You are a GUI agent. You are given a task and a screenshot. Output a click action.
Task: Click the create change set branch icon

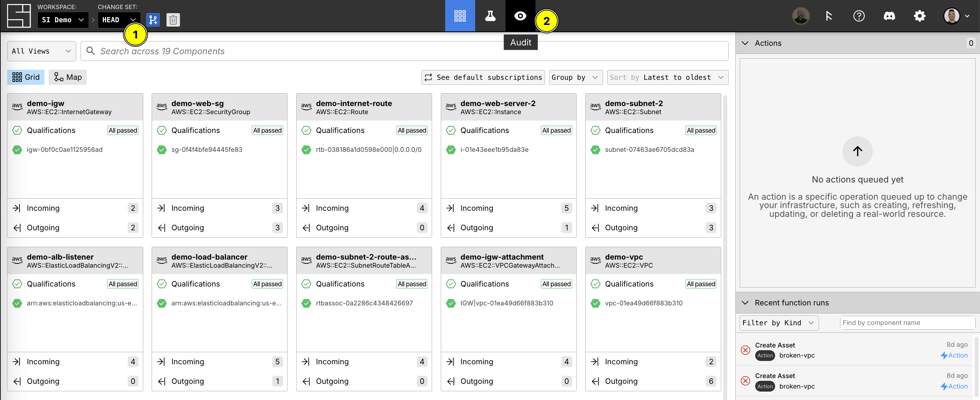(153, 20)
